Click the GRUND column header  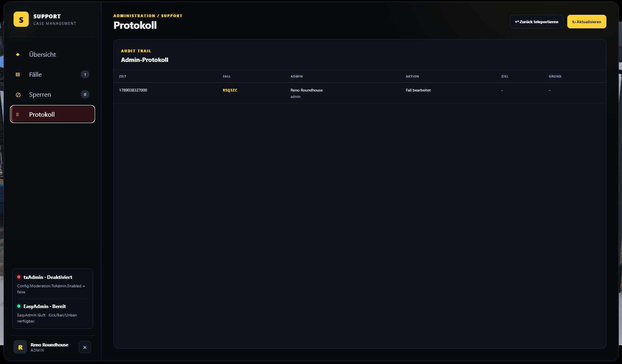click(x=555, y=76)
